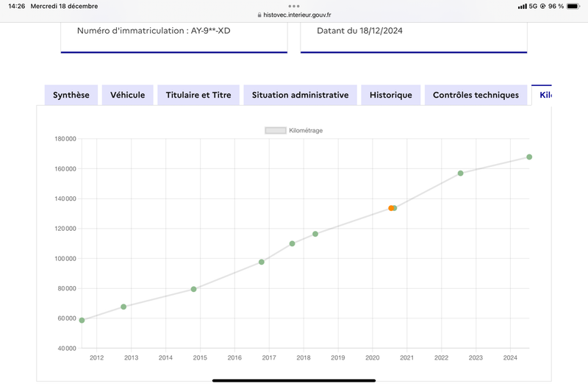
Task: Open the Historique tab
Action: click(x=391, y=95)
